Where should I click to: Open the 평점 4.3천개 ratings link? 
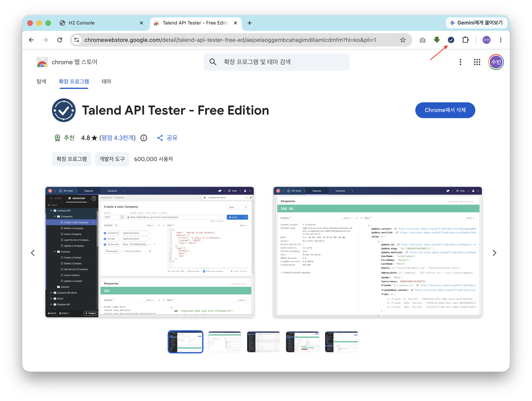pos(117,138)
